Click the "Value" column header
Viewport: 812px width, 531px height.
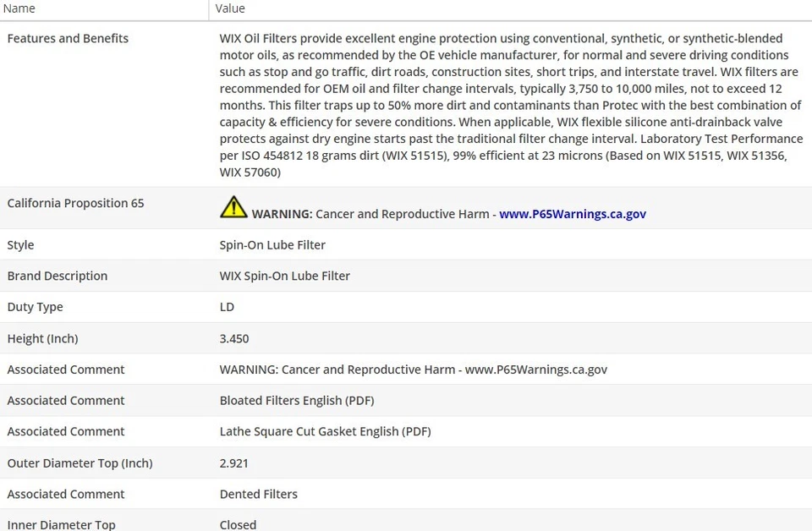point(230,8)
